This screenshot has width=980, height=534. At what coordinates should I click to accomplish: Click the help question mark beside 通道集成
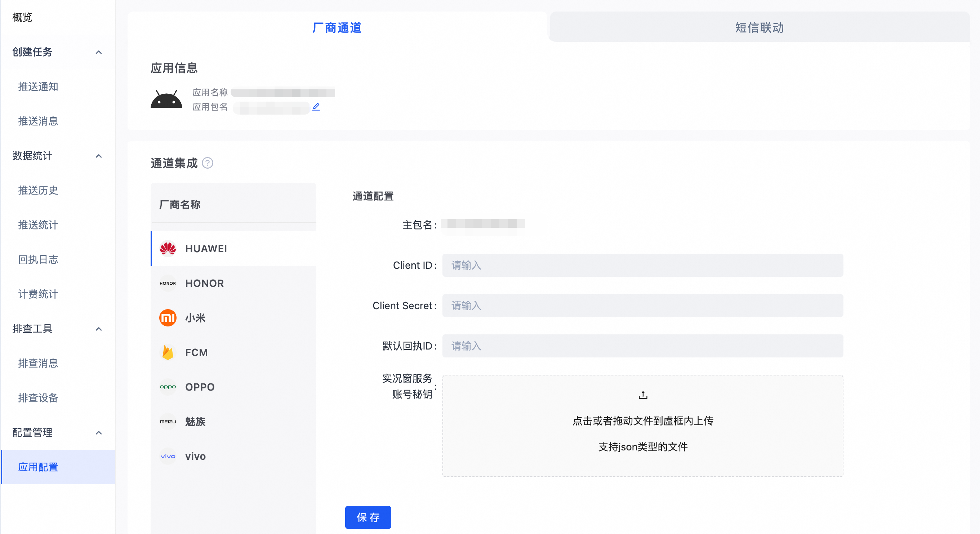click(207, 163)
